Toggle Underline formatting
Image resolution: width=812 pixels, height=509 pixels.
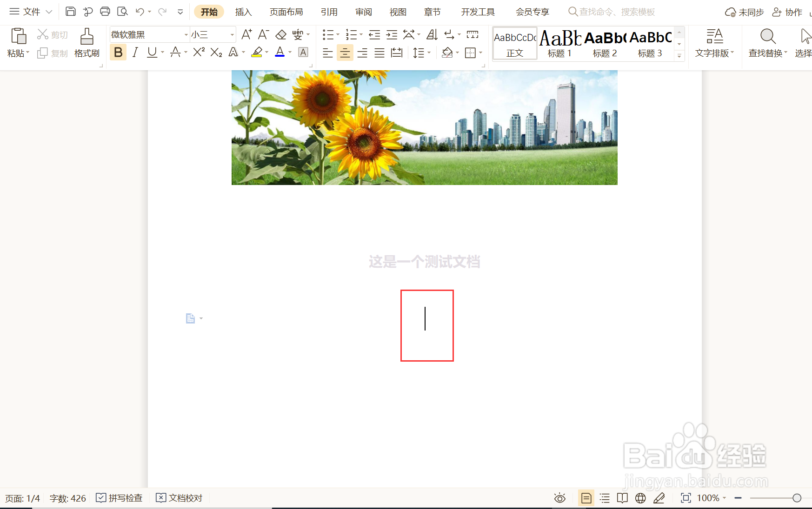(x=152, y=53)
